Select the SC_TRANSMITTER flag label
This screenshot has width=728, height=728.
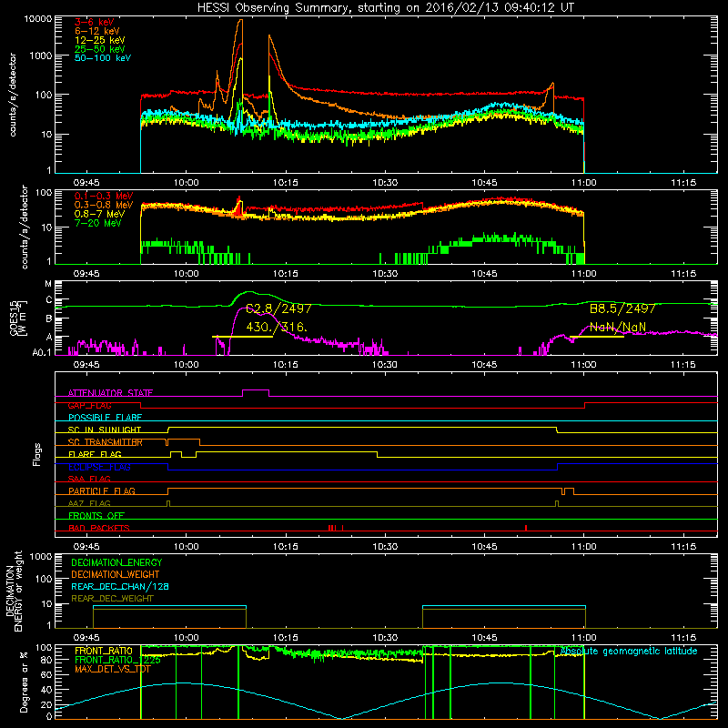(x=106, y=442)
